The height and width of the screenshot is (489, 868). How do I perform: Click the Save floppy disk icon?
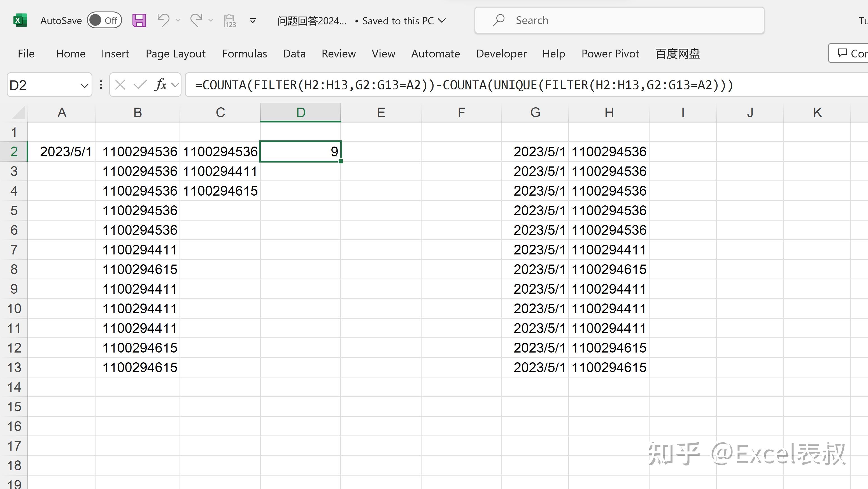139,20
